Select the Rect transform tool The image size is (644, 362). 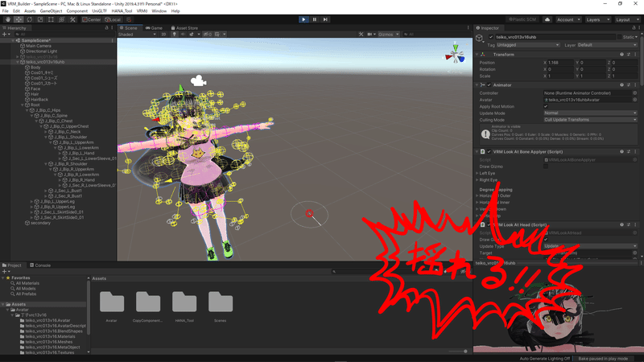[x=51, y=19]
